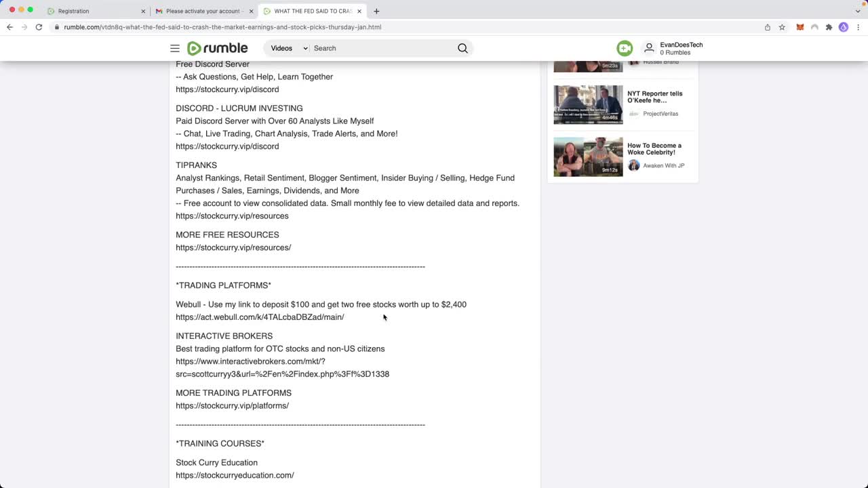The width and height of the screenshot is (868, 488).
Task: Click the browser forward arrow
Action: click(24, 27)
